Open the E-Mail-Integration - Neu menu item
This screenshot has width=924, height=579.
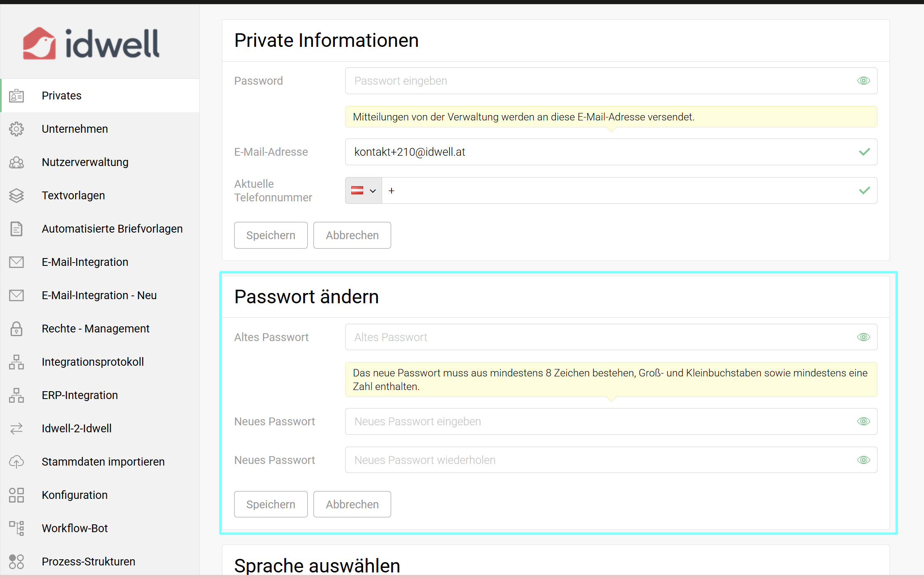point(99,295)
